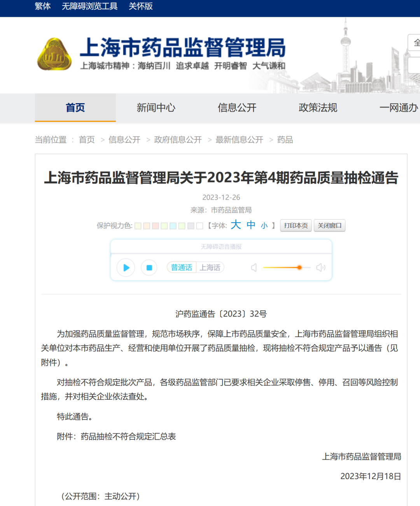Open the 首页 navigation tab
Viewport: 420px width, 506px height.
(x=75, y=107)
